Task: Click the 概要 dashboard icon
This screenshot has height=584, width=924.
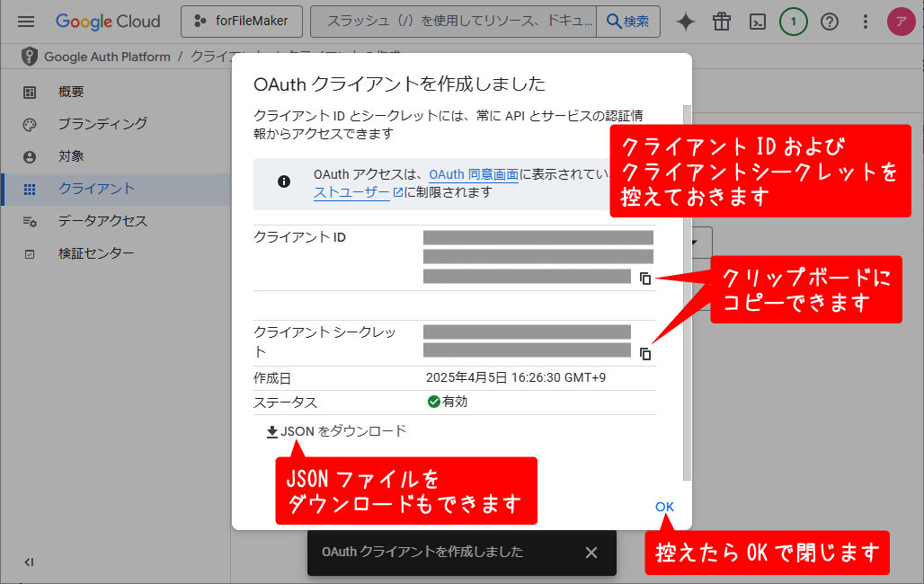Action: click(30, 92)
